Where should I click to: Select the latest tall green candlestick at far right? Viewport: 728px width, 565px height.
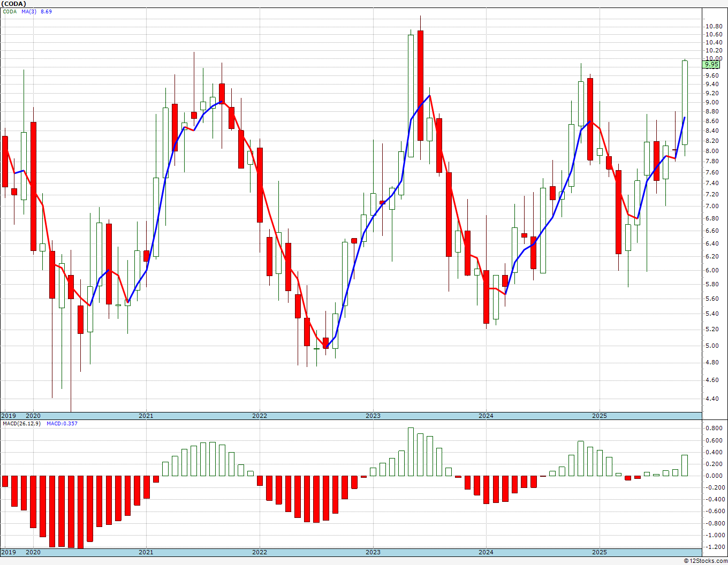click(x=685, y=102)
